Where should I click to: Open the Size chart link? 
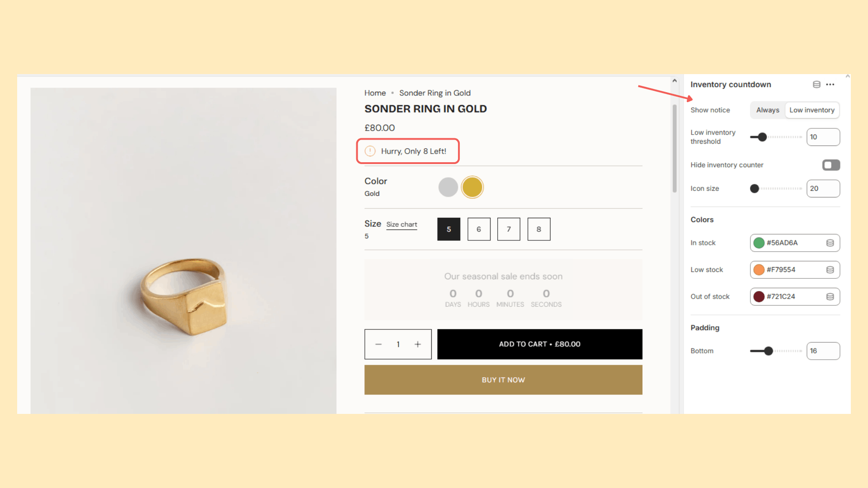(401, 224)
